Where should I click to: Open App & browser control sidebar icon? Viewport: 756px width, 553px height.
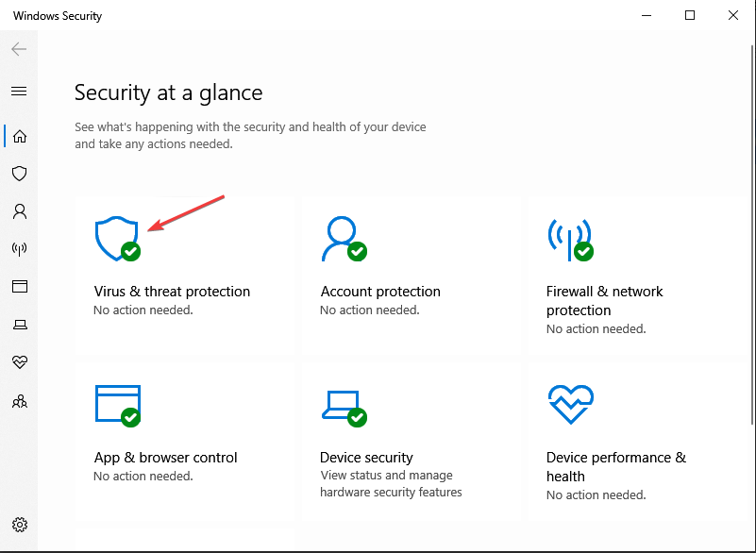19,286
